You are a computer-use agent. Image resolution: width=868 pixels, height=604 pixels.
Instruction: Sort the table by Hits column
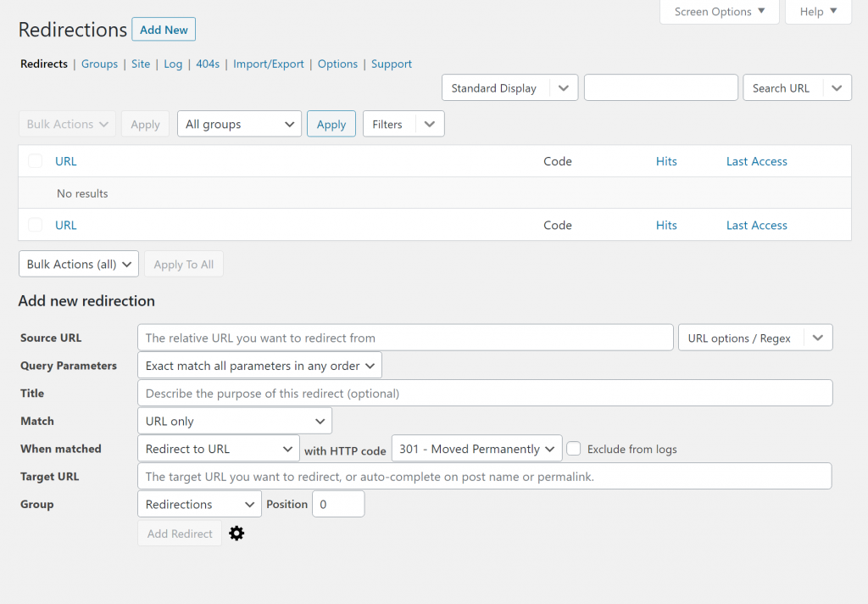[x=666, y=161]
